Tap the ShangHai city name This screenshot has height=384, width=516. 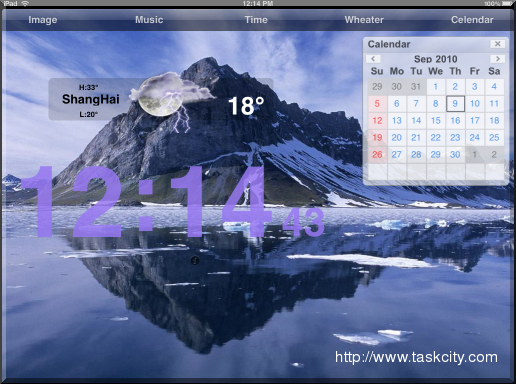pyautogui.click(x=91, y=99)
